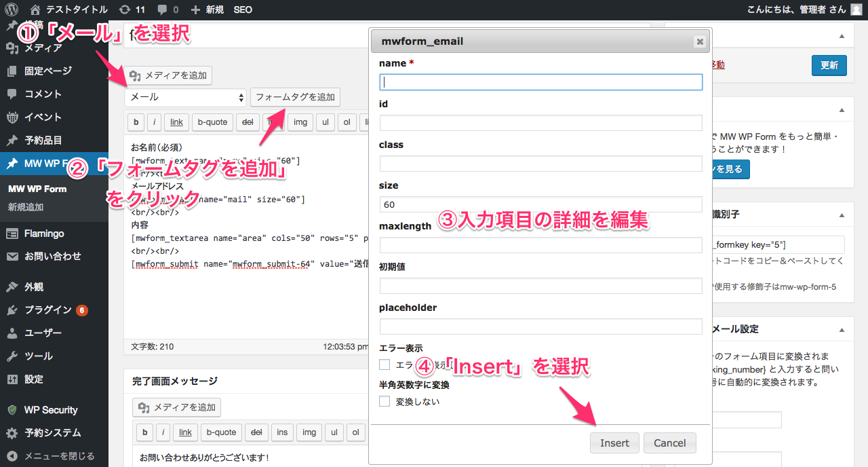The width and height of the screenshot is (868, 467).
Task: Click the 更新 update button
Action: 829,65
